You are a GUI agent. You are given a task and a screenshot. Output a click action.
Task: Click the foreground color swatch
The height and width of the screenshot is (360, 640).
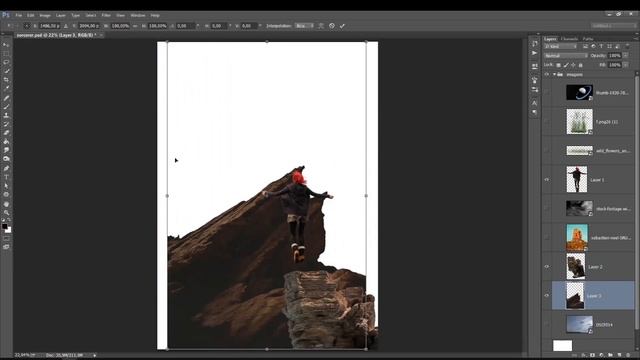[4, 226]
